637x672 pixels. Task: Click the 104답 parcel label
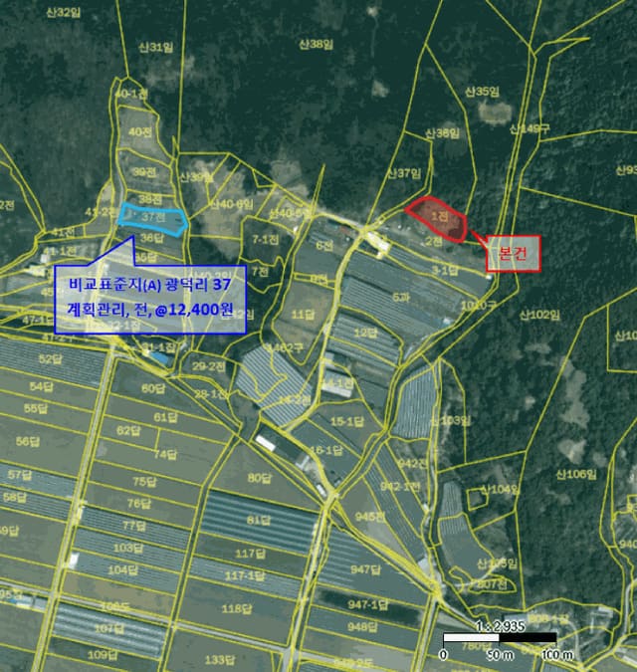pos(122,570)
